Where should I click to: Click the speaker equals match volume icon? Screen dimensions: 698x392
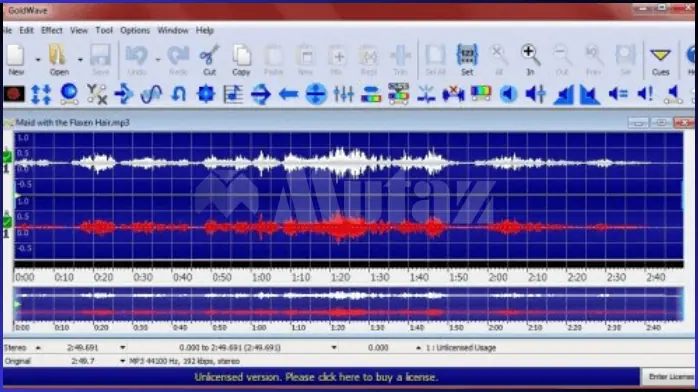618,94
